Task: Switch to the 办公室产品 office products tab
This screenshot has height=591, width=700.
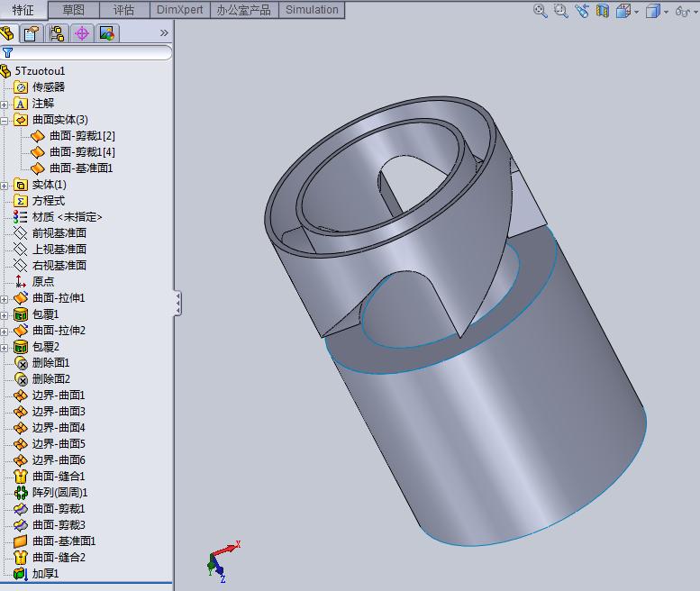Action: (244, 9)
